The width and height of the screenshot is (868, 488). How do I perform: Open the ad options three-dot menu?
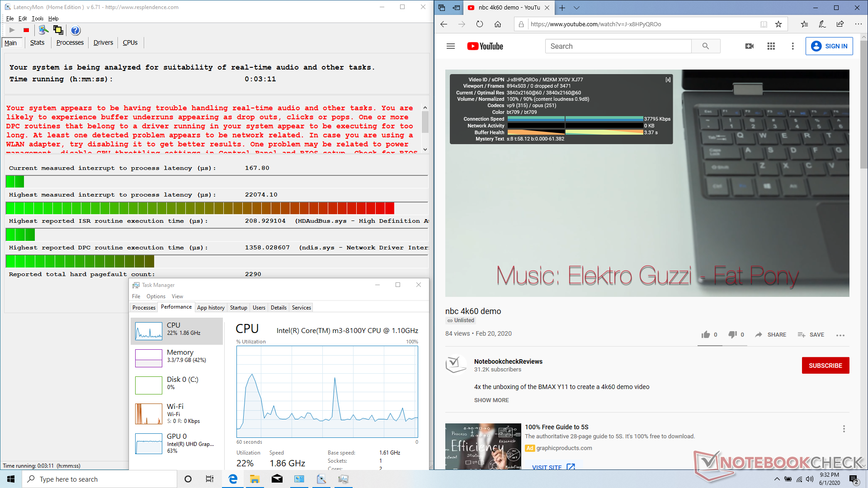click(x=844, y=429)
